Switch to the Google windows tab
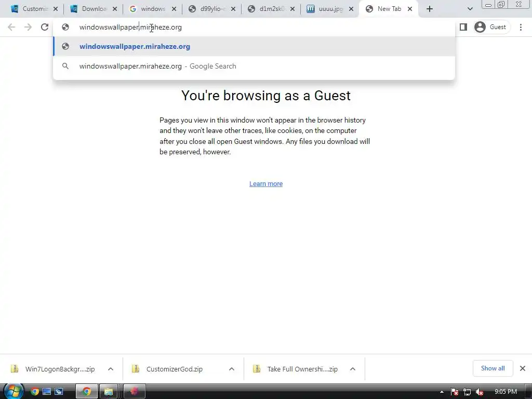 click(149, 9)
